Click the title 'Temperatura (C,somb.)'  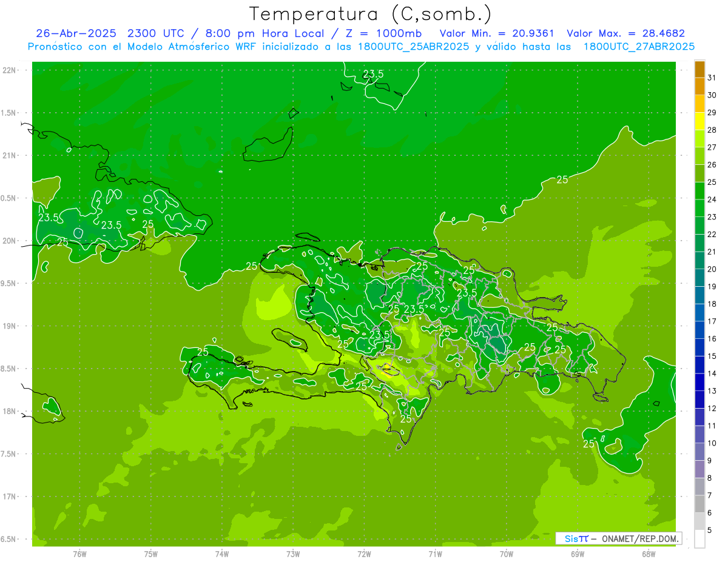coord(371,14)
